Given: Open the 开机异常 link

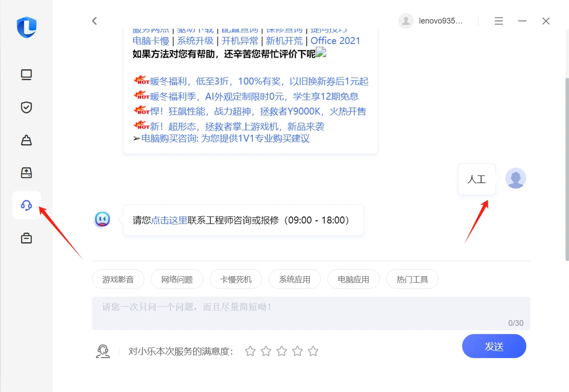Looking at the screenshot, I should coord(240,41).
